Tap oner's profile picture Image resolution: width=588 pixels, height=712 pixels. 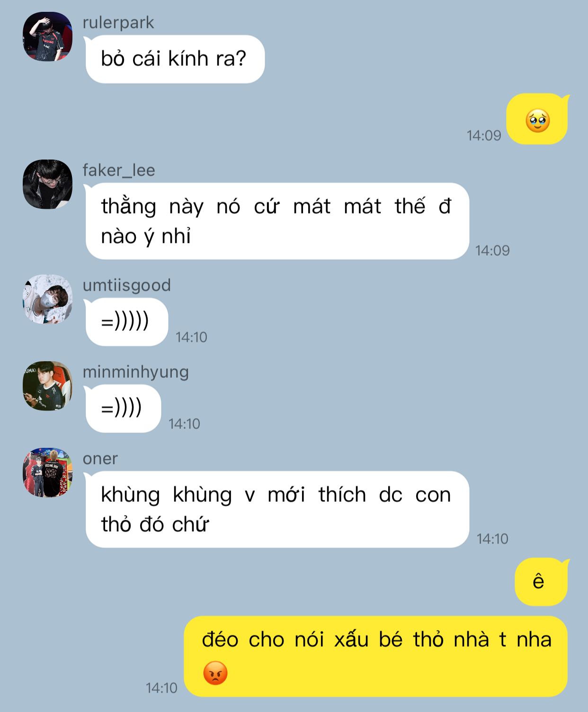tap(47, 472)
